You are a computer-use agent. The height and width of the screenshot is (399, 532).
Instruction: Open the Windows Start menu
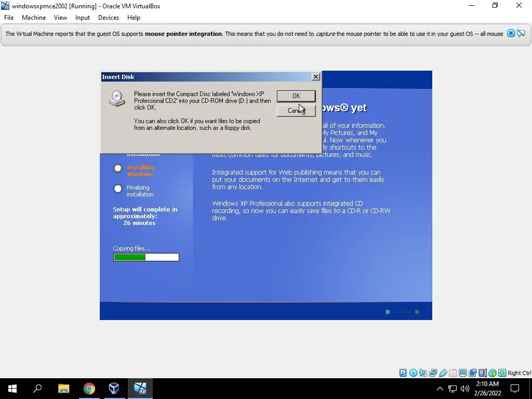12,389
